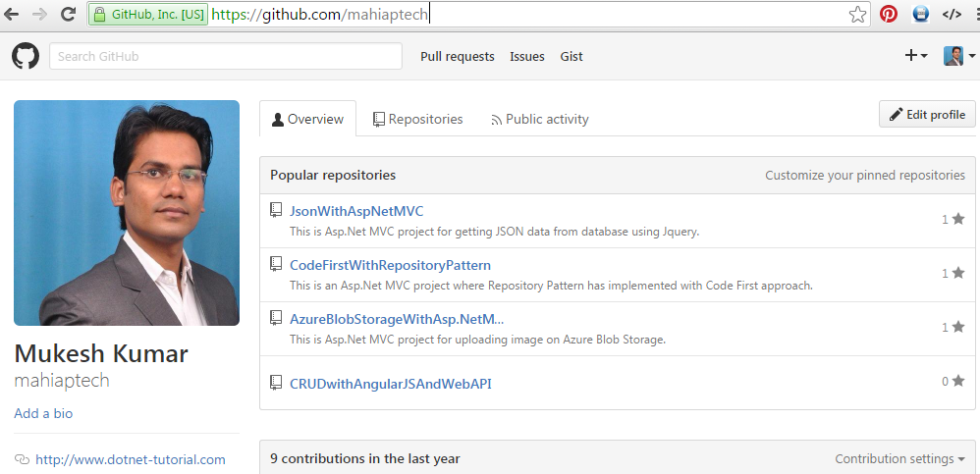Switch to the Repositories tab
The width and height of the screenshot is (980, 474).
click(x=417, y=119)
